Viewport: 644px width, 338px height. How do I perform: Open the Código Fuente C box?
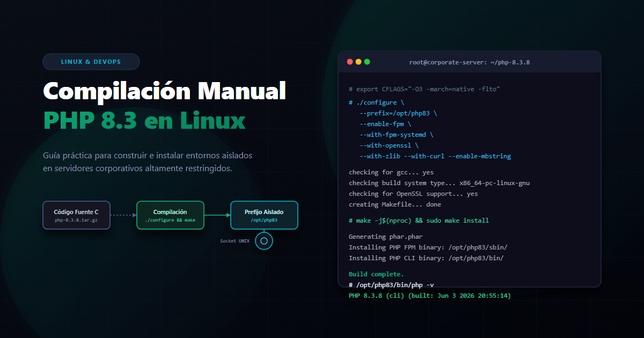tap(76, 215)
